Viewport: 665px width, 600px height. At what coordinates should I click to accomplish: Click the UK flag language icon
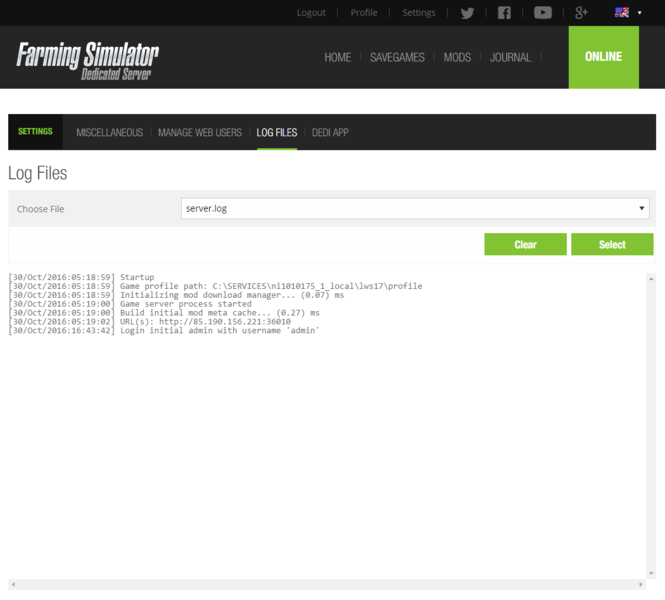(x=622, y=12)
